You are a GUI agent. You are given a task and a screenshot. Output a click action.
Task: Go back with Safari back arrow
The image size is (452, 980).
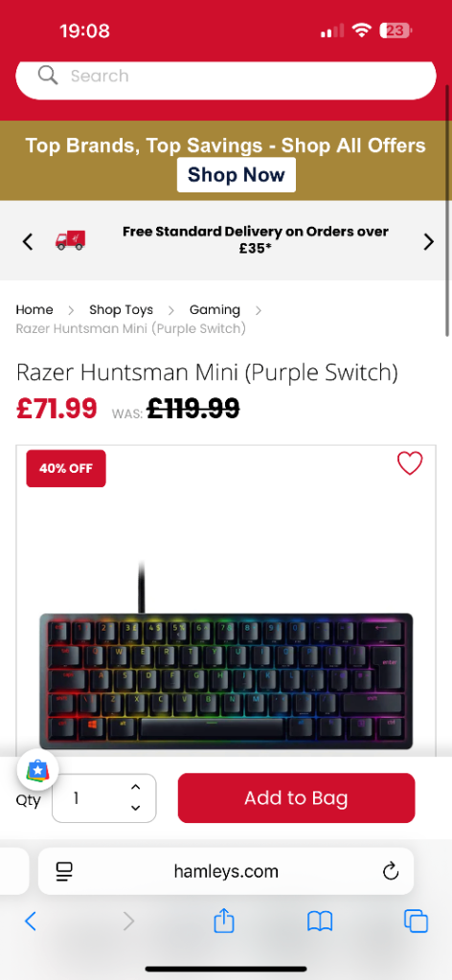coord(30,922)
